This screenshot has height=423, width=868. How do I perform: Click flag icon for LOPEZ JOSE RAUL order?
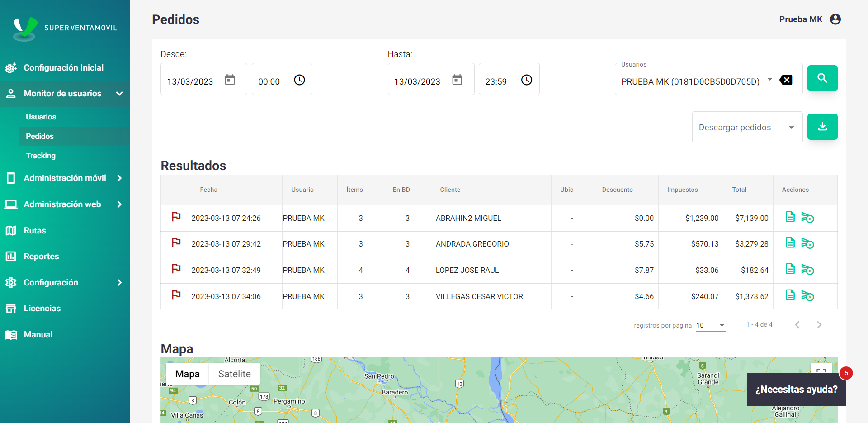coord(176,269)
